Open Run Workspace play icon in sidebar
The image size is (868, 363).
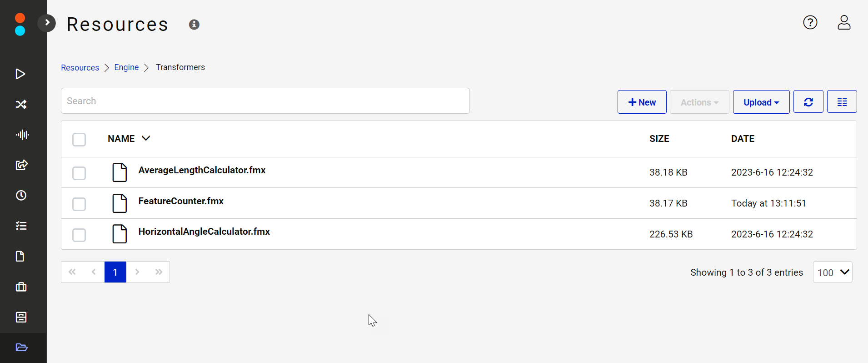point(20,74)
